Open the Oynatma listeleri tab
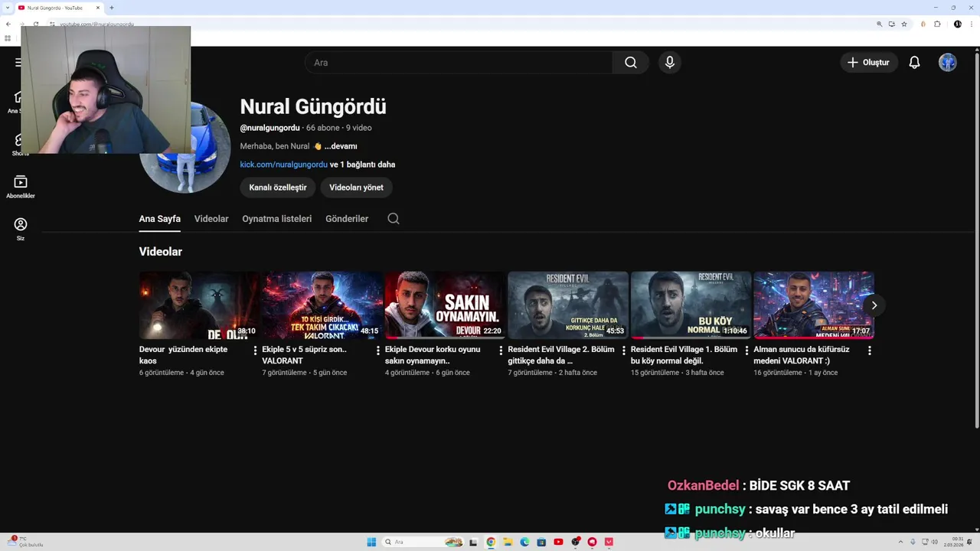The width and height of the screenshot is (980, 551). [x=277, y=219]
